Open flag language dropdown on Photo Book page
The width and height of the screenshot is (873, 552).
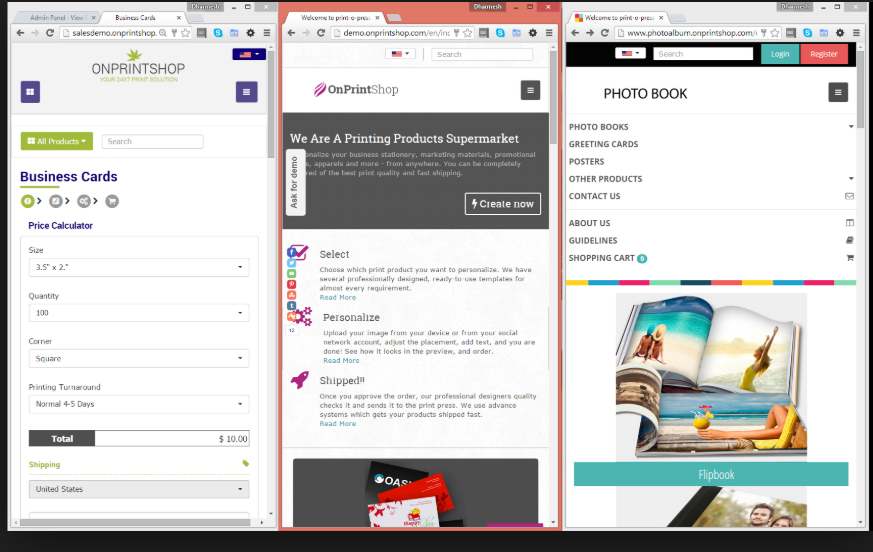(630, 53)
